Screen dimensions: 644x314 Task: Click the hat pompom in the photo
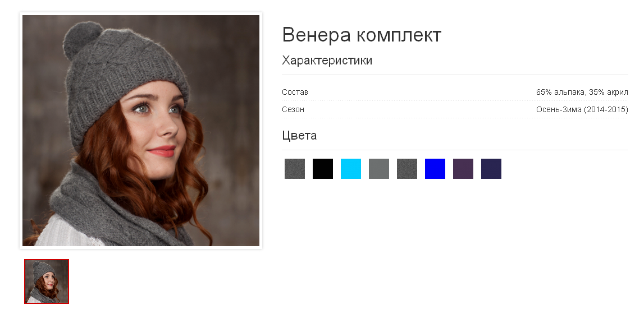82,39
